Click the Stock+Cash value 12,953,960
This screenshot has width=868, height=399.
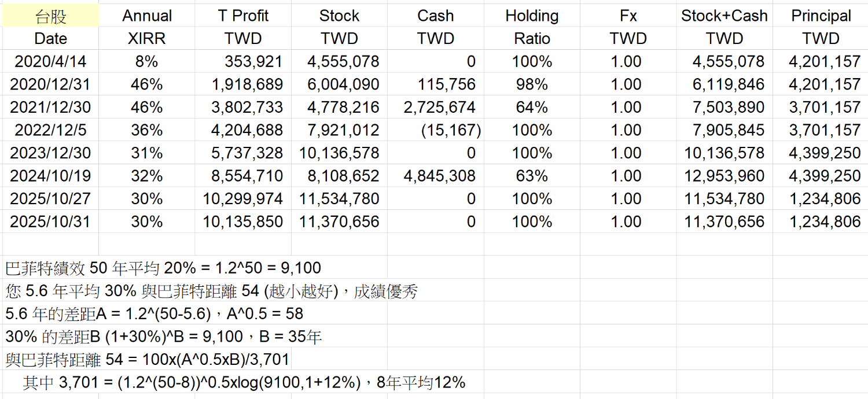click(x=724, y=176)
